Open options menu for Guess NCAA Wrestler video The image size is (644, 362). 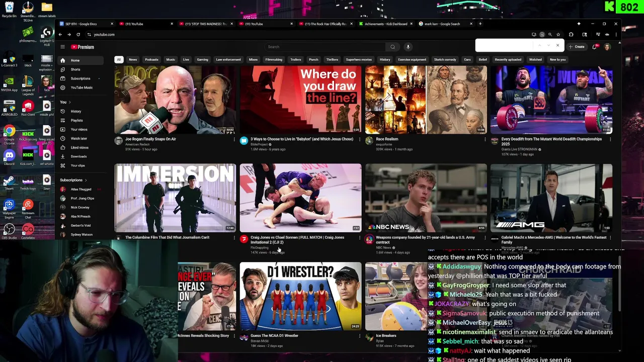(x=359, y=336)
